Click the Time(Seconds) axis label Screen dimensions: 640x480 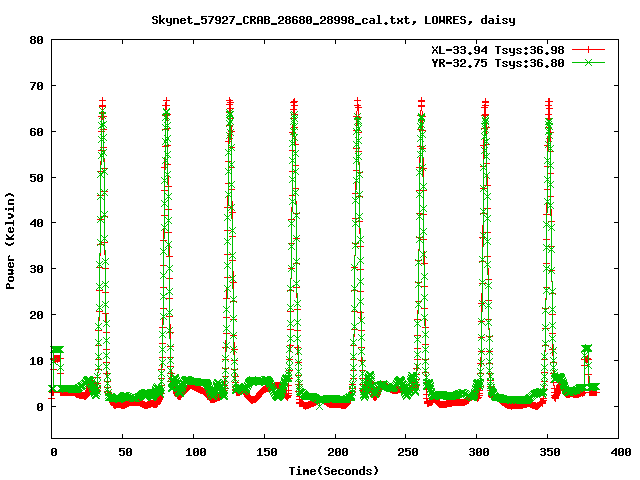(x=334, y=471)
